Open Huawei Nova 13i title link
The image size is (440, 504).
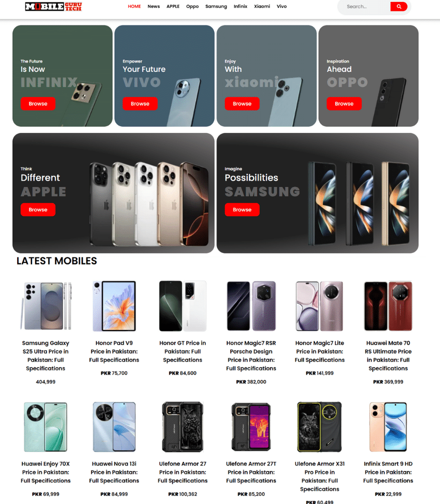click(114, 472)
